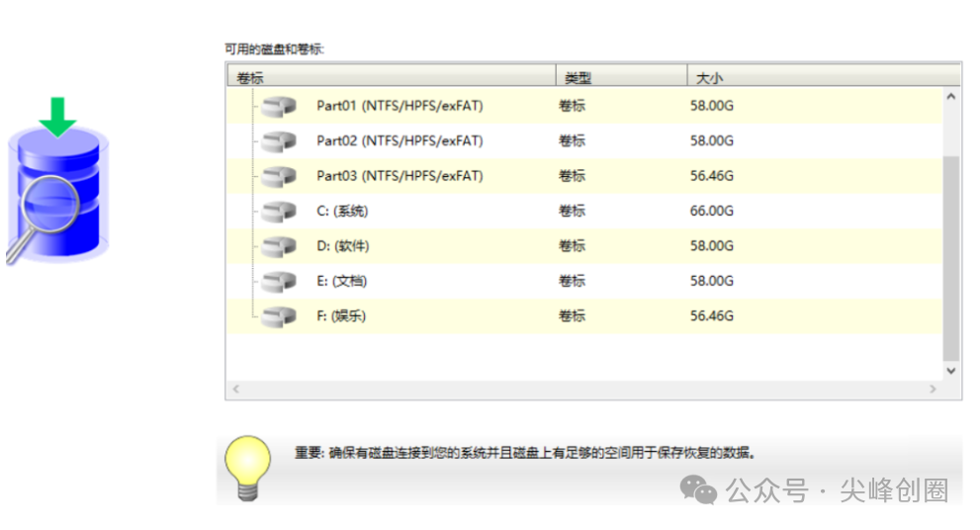
Task: Click the drive icon for Part03
Action: [x=279, y=176]
